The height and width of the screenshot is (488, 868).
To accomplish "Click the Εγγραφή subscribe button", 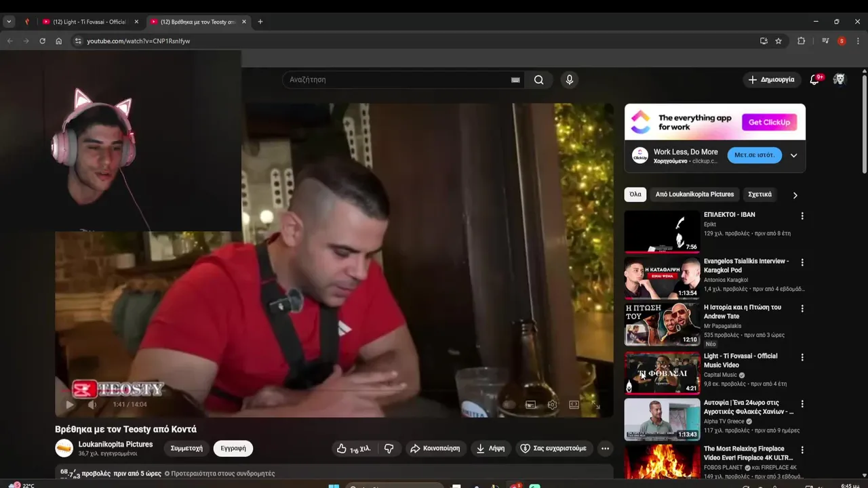I will point(233,449).
